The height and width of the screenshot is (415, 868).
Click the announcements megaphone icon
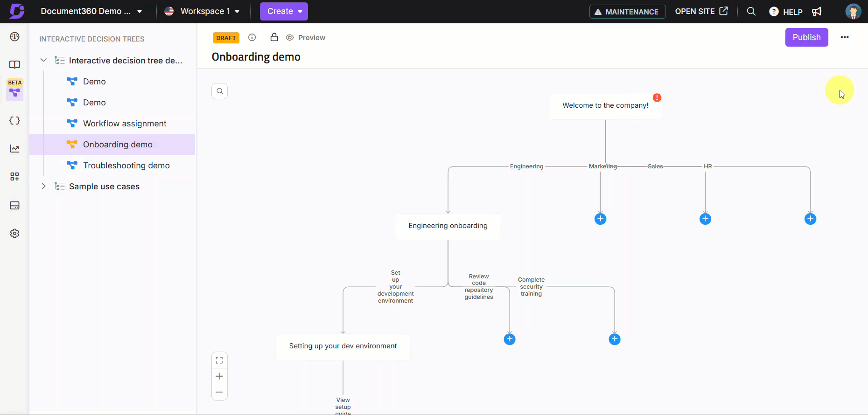pyautogui.click(x=817, y=11)
